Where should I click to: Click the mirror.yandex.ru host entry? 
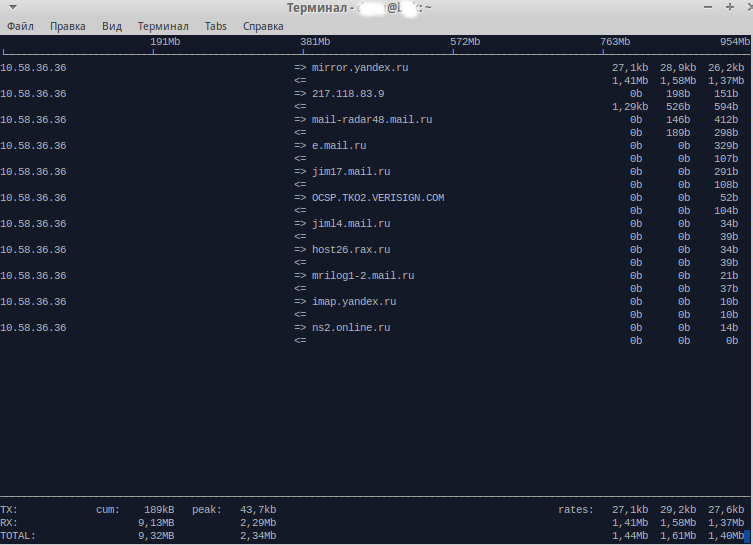click(x=360, y=68)
